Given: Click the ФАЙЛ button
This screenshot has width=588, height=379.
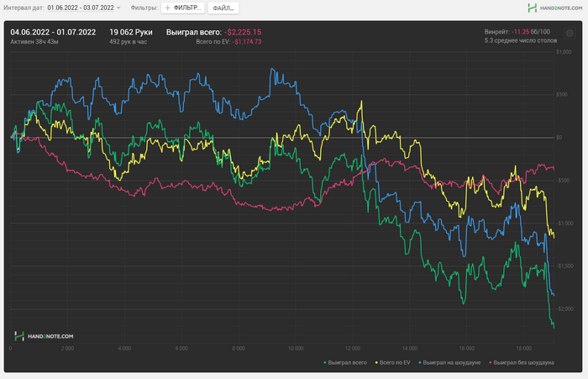Looking at the screenshot, I should tap(223, 8).
